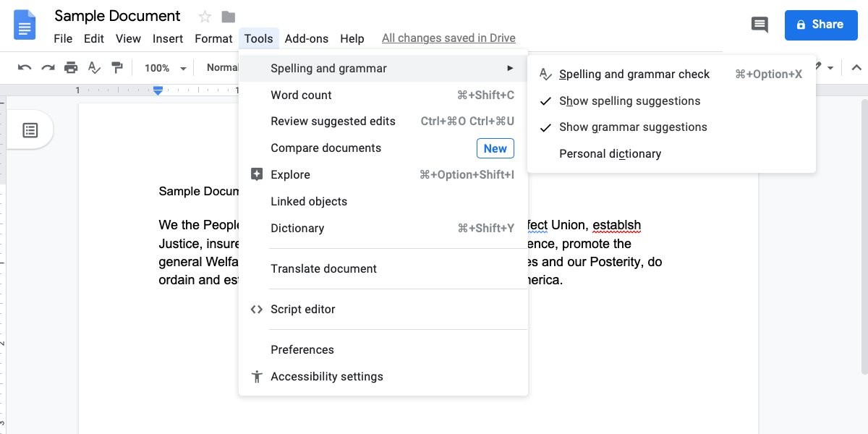Open Personal dictionary
868x434 pixels.
(x=610, y=153)
